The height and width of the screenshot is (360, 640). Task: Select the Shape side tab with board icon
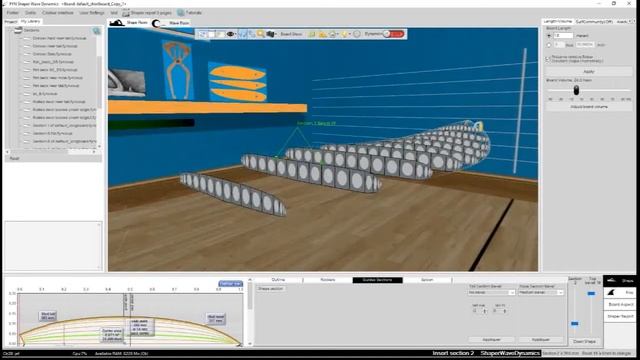point(620,280)
